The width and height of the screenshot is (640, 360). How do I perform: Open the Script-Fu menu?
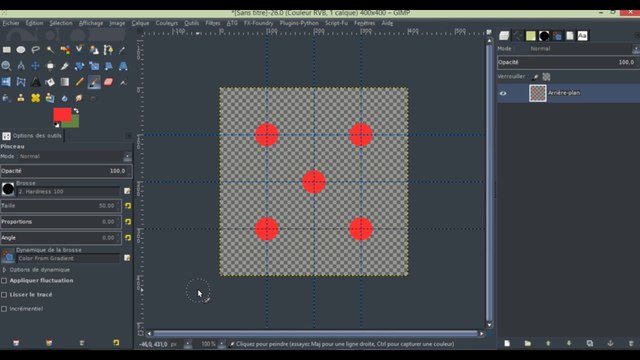pyautogui.click(x=336, y=23)
